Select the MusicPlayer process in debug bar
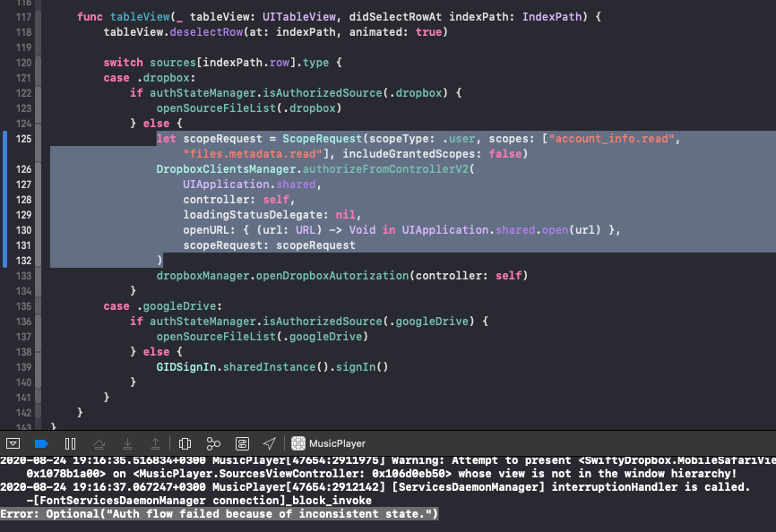 337,443
